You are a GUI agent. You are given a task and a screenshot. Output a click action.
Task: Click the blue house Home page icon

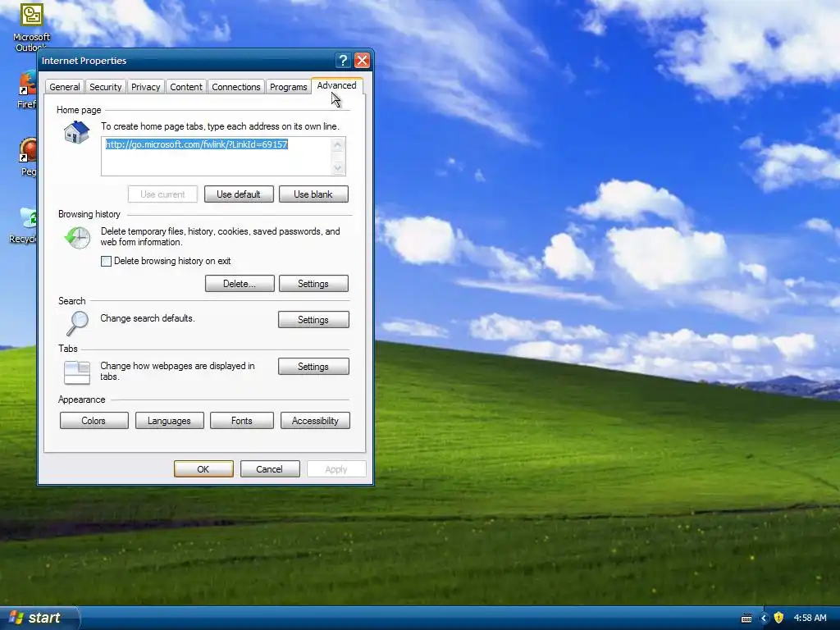pos(76,132)
